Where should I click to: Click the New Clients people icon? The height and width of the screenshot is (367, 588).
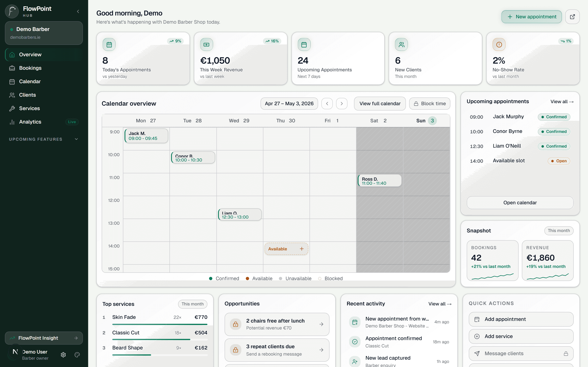click(401, 45)
